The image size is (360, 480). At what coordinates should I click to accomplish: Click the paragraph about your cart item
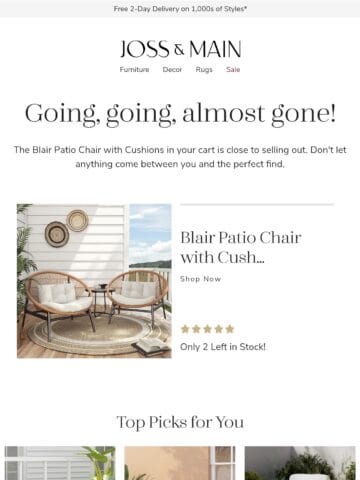[x=180, y=157]
